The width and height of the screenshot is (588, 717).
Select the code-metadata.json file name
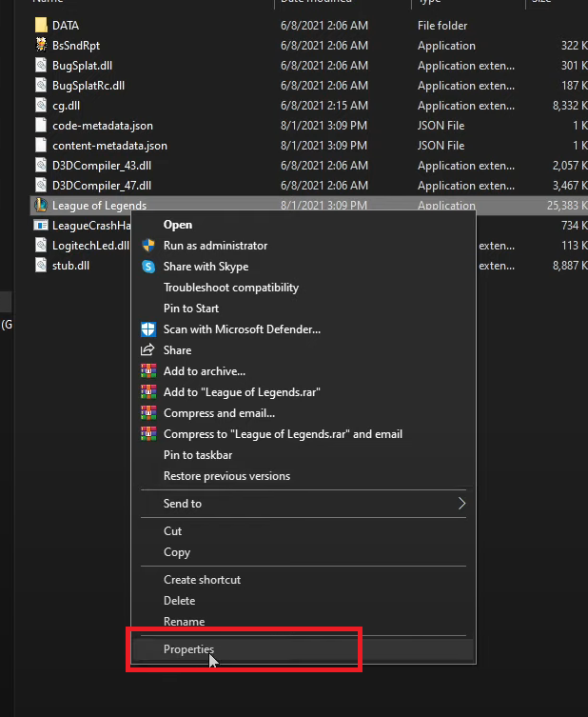pos(103,126)
